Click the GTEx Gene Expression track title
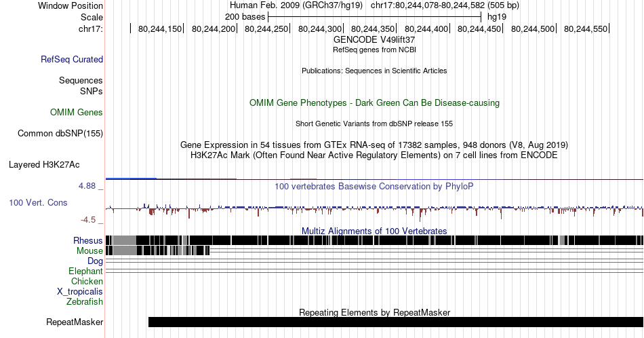The image size is (644, 338). 374,145
